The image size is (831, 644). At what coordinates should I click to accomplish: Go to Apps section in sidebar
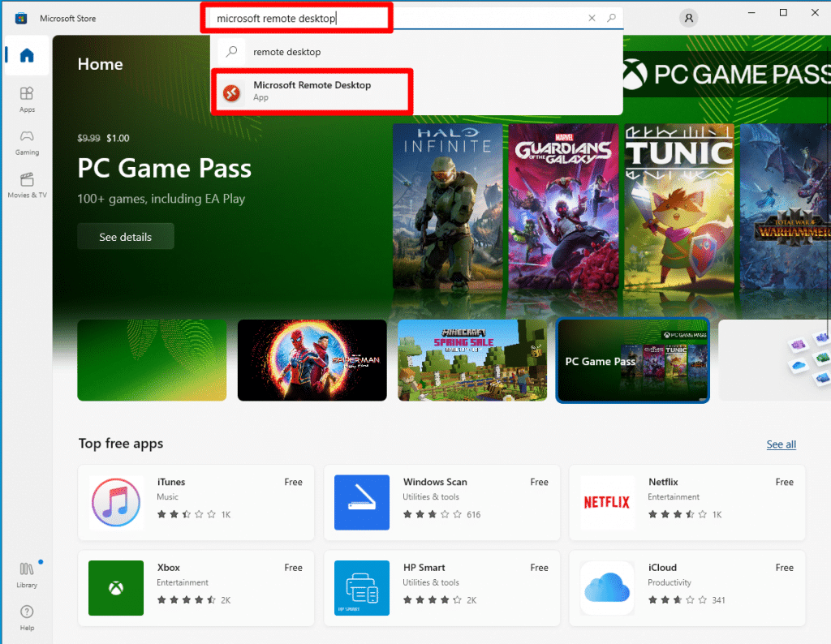pyautogui.click(x=27, y=99)
